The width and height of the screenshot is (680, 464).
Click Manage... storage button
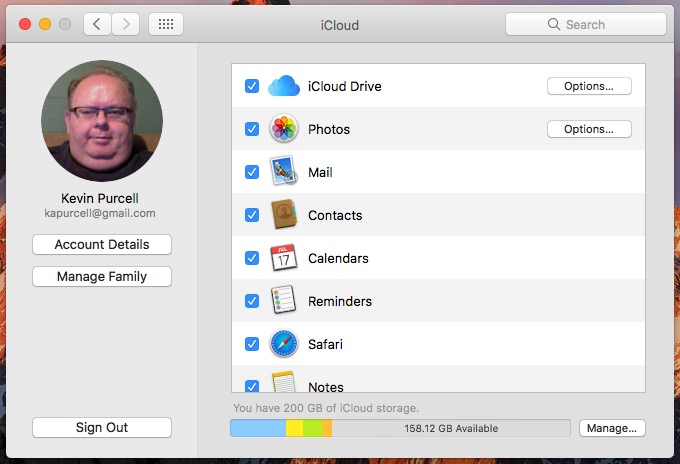click(x=612, y=428)
